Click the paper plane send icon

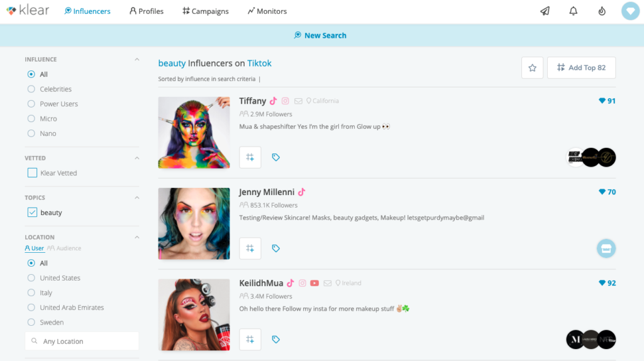click(x=545, y=11)
